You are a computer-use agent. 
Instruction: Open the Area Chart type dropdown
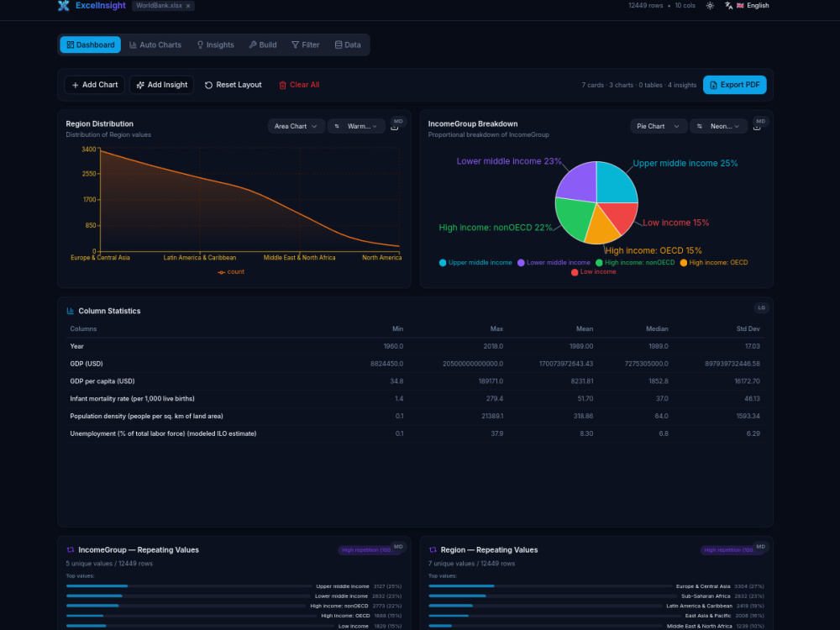tap(296, 127)
